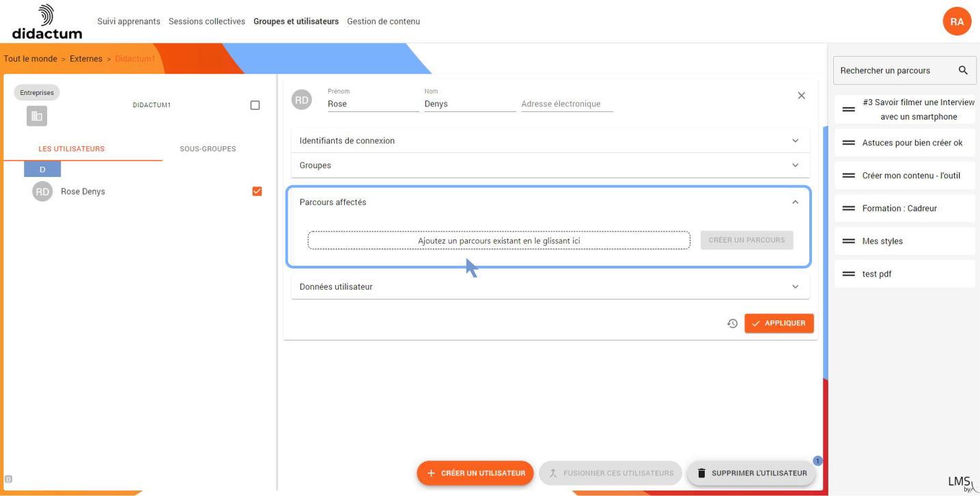980x496 pixels.
Task: Toggle the DIDACTUM1 group checkbox
Action: (255, 105)
